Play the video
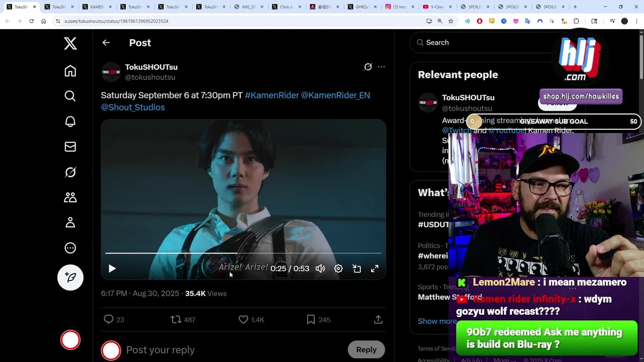 [x=112, y=269]
